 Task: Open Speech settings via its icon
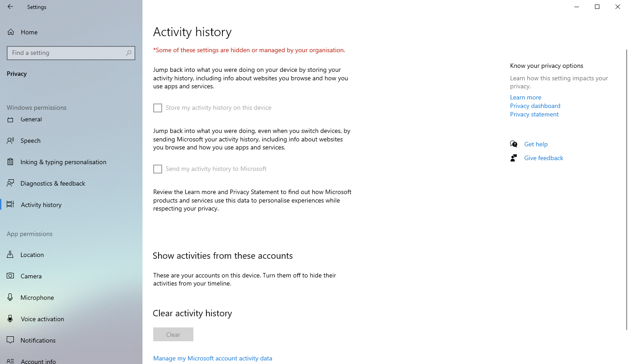tap(10, 141)
